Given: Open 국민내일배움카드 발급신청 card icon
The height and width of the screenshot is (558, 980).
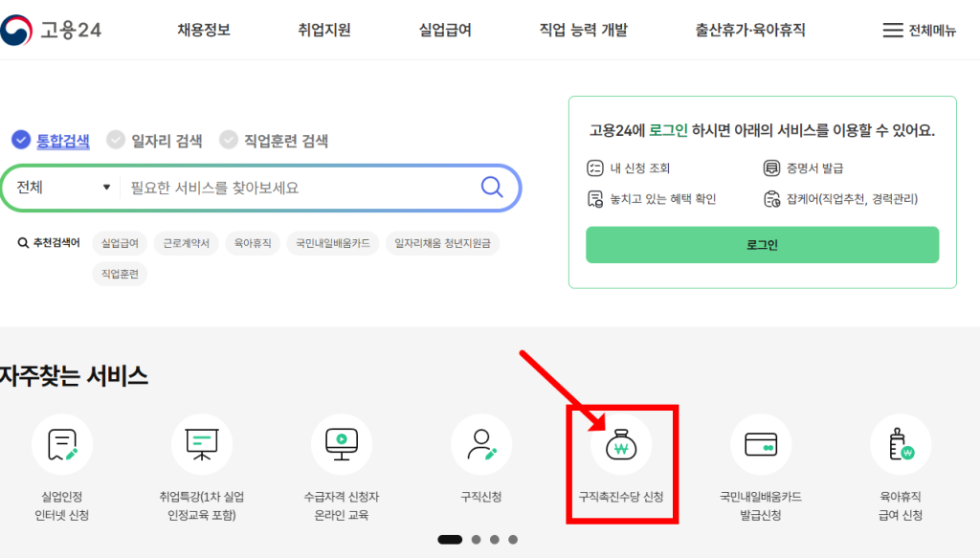Looking at the screenshot, I should [x=761, y=445].
